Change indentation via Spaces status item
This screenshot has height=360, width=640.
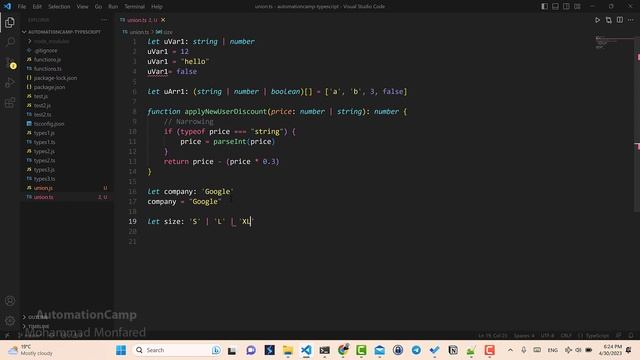point(524,336)
